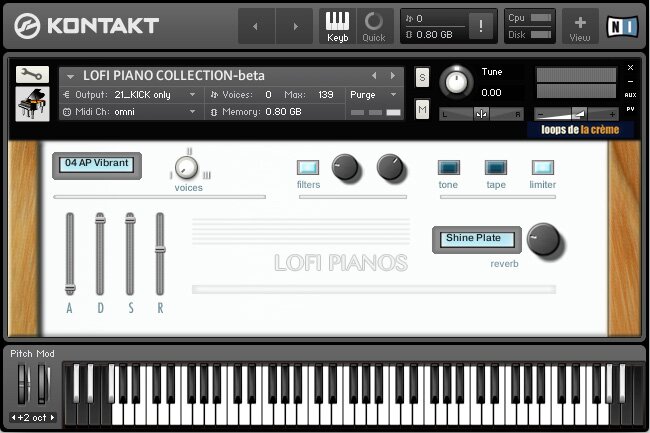The width and height of the screenshot is (650, 433).
Task: Click the volume minus button
Action: click(x=540, y=114)
